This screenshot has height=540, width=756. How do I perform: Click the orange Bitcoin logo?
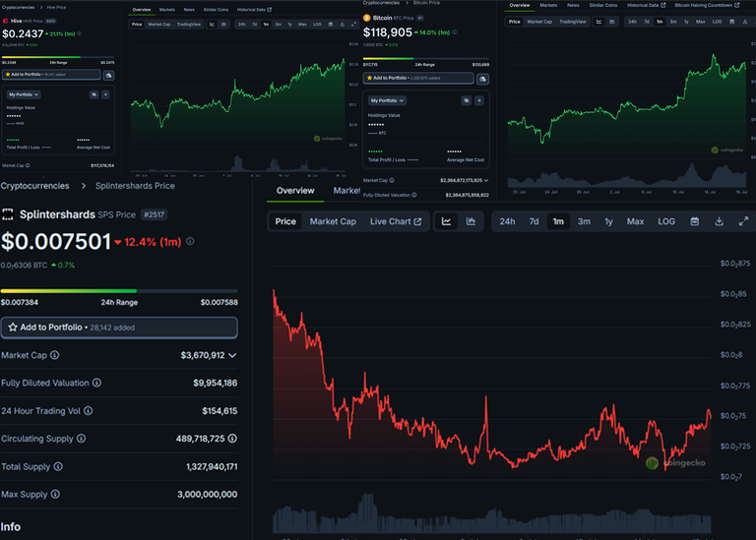coord(367,18)
